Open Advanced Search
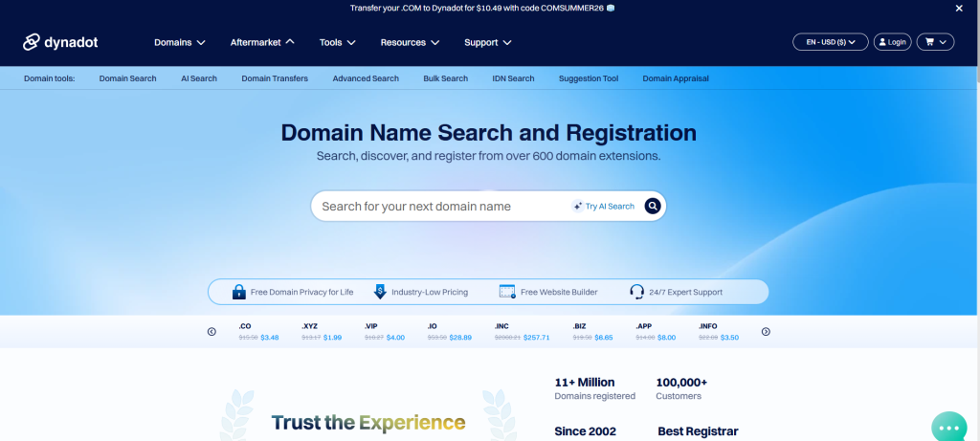 (366, 78)
